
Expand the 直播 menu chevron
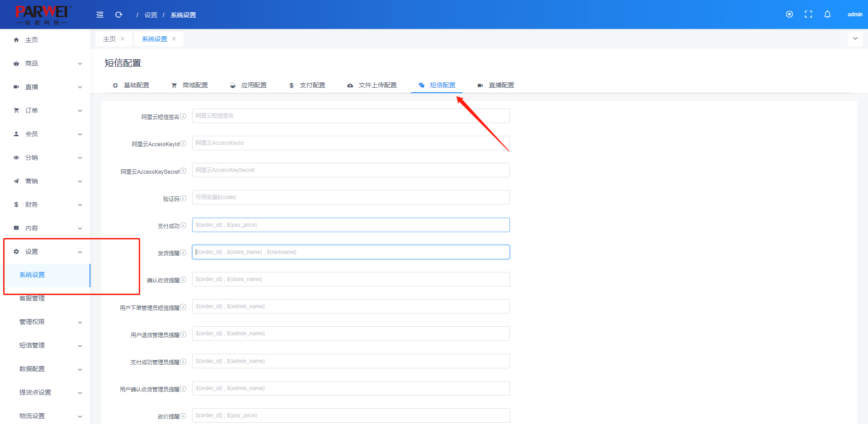[x=80, y=87]
